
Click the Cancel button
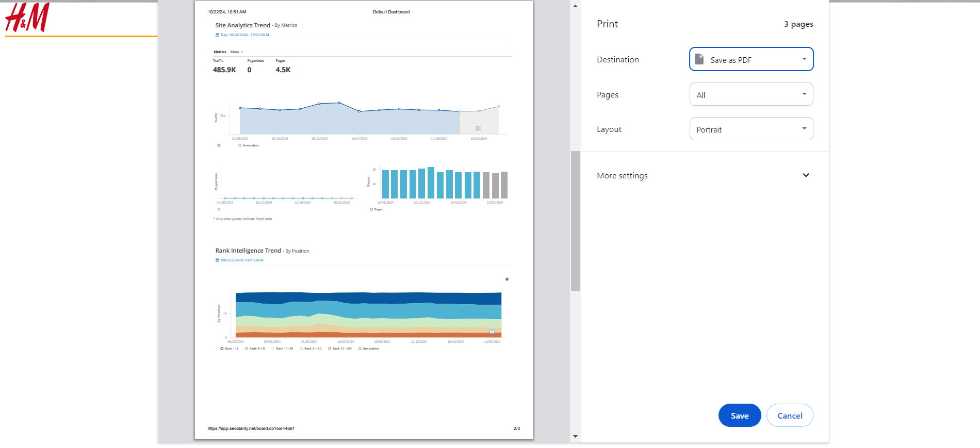789,416
